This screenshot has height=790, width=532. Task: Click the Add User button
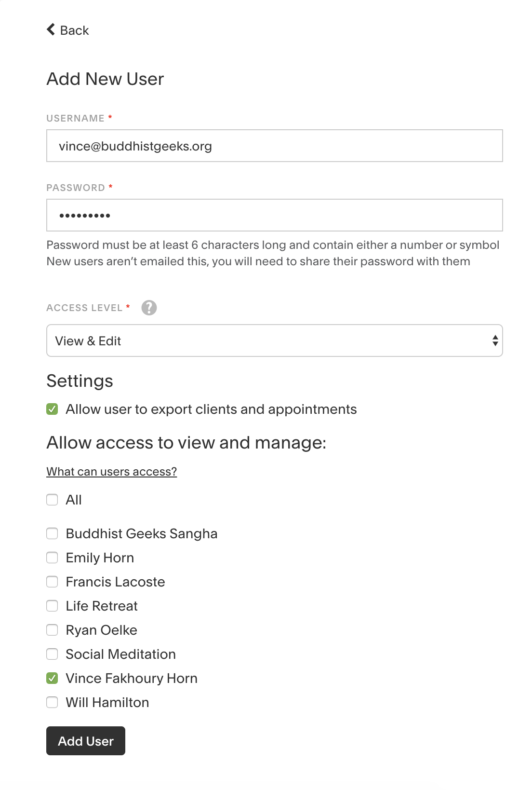click(86, 741)
